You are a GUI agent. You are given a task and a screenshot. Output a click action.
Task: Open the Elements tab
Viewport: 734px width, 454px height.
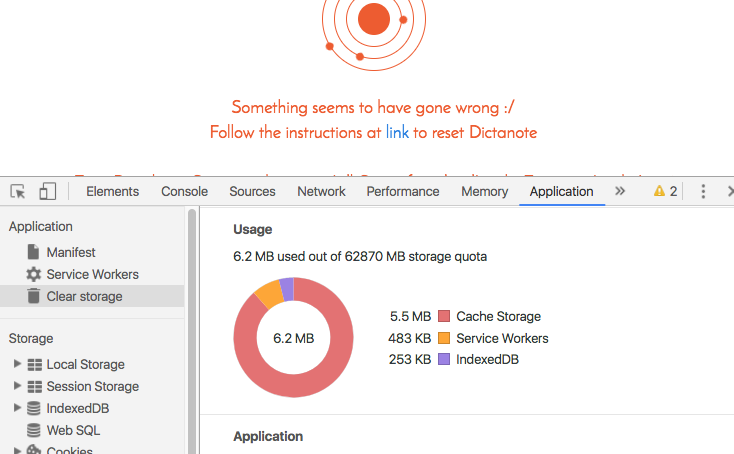click(112, 191)
